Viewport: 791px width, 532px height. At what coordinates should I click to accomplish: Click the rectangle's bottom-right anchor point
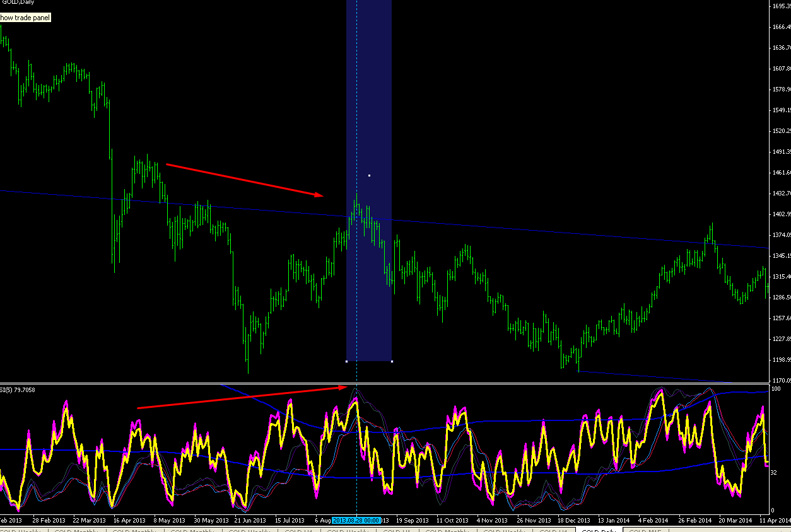tap(392, 361)
